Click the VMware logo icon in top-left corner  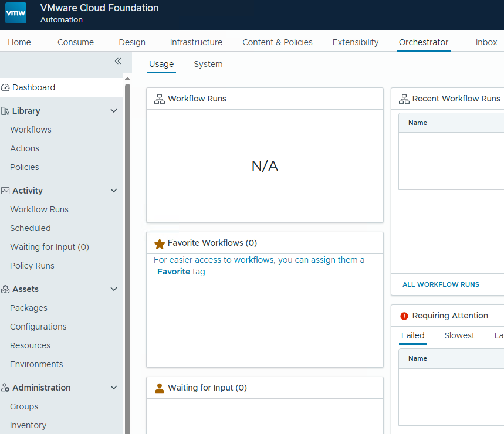coord(15,12)
